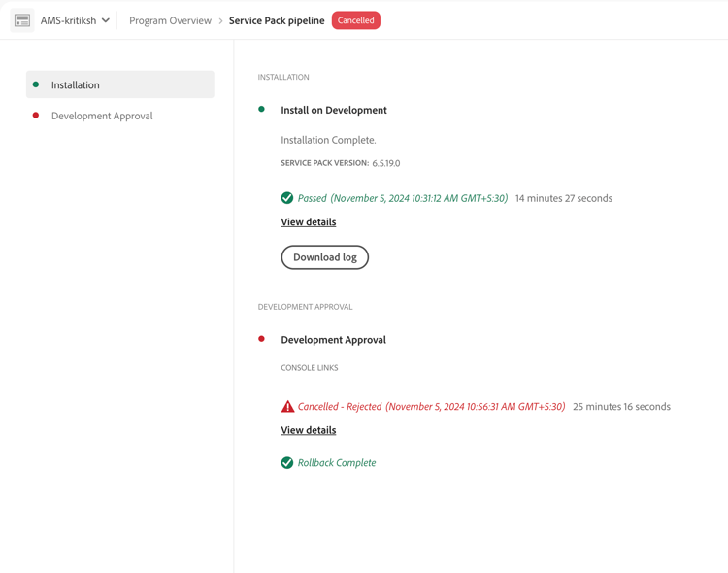Click red bullet next to Development Approval heading

[x=261, y=339]
